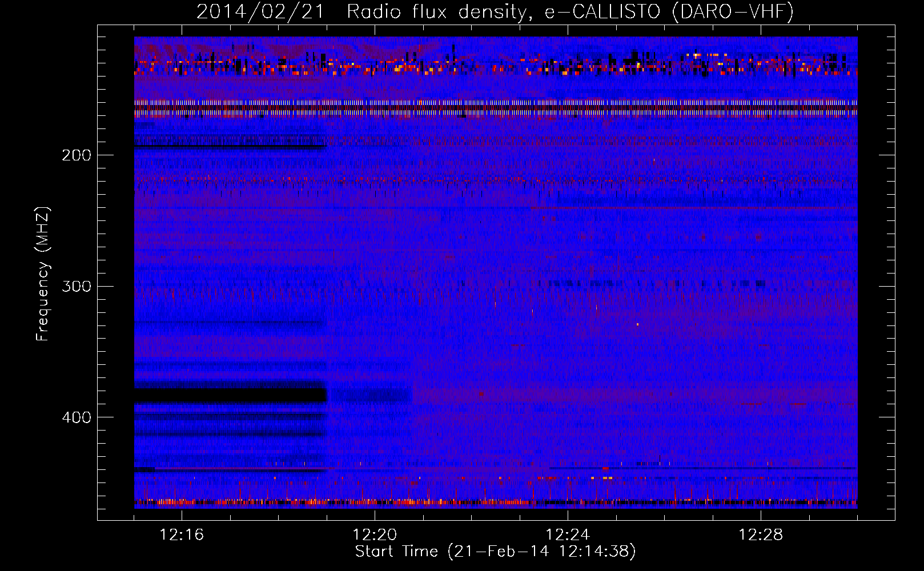
Task: Click the time tick label '12:16'
Action: tap(182, 535)
